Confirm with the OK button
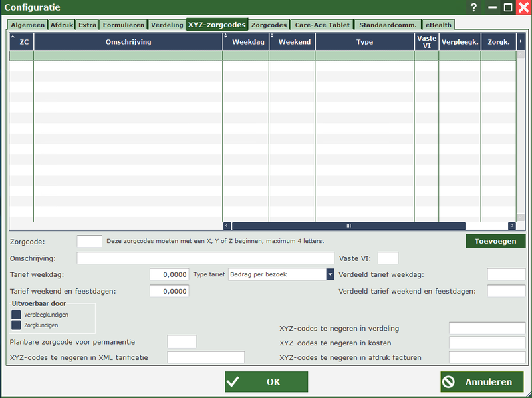This screenshot has width=532, height=398. (266, 382)
